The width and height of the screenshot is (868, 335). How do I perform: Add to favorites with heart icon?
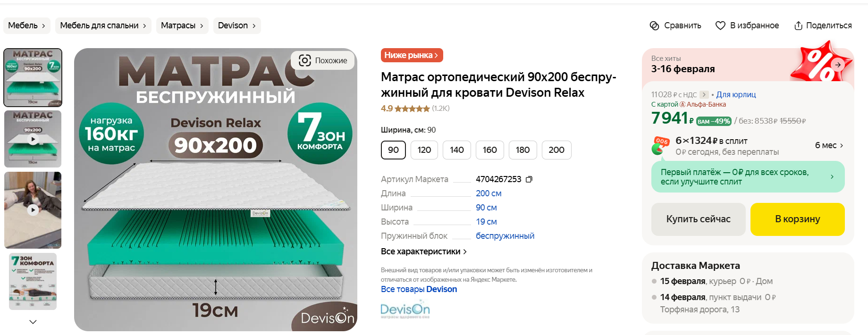[720, 25]
